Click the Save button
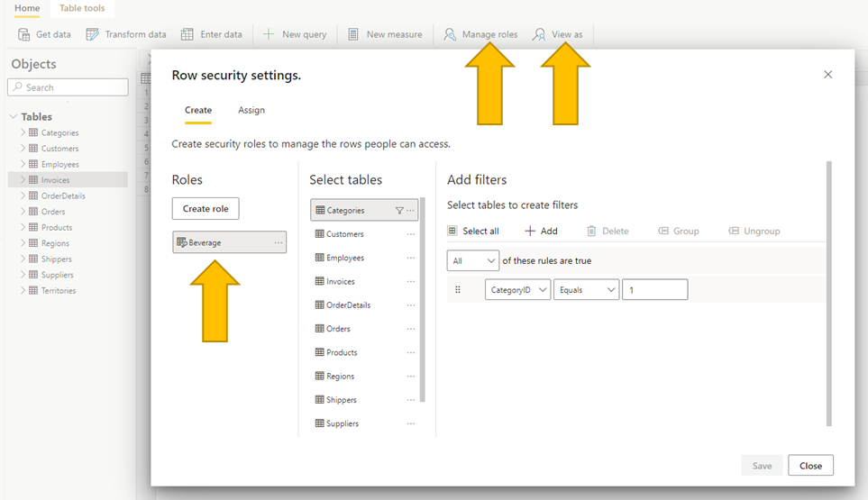Viewport: 868px width, 500px height. 762,466
